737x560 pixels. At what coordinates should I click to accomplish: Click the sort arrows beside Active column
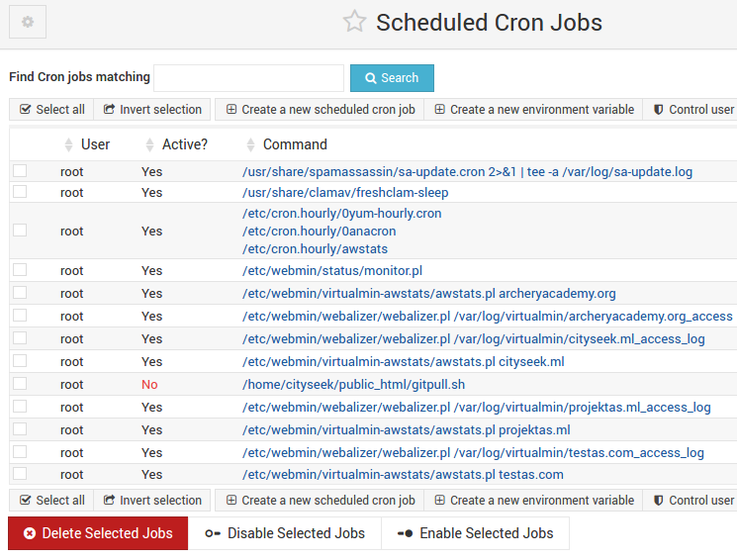coord(150,144)
